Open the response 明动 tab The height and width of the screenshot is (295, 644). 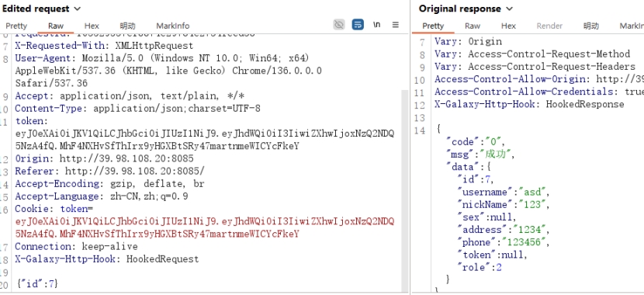[x=591, y=26]
